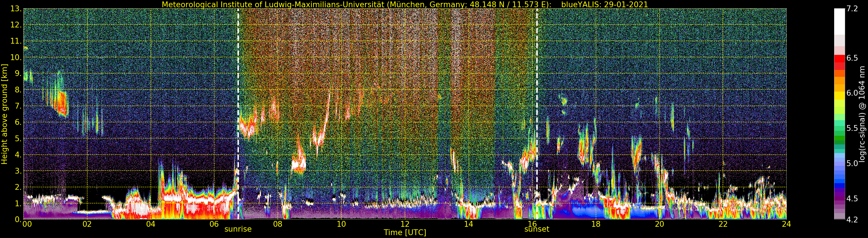Viewport: 868px width, 238px height.
Task: Click the time axis tick '14'
Action: point(468,224)
